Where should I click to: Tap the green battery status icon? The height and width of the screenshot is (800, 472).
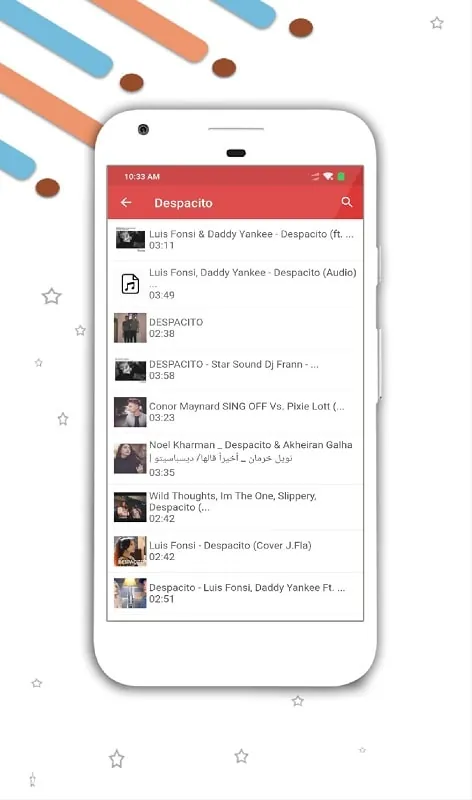point(341,177)
